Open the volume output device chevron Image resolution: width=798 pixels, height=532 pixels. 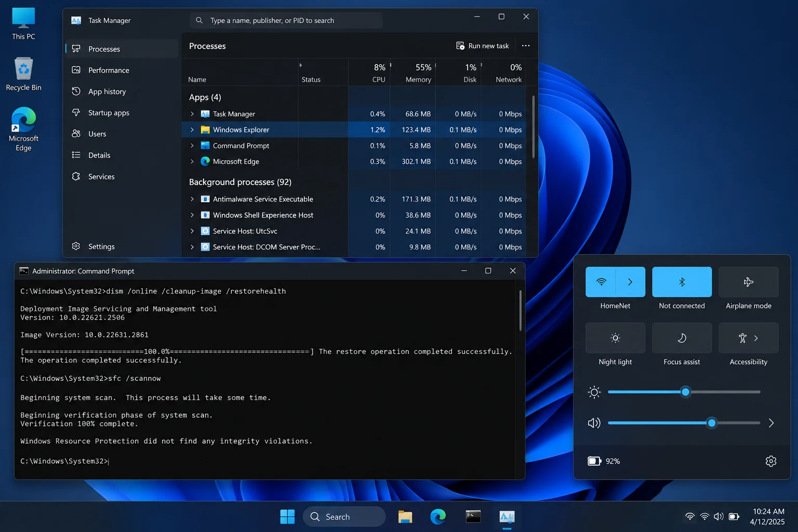(x=771, y=423)
